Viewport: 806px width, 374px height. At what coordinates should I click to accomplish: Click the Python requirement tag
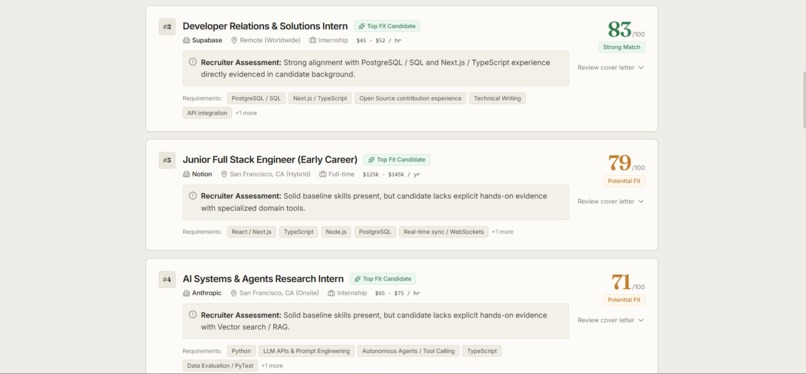point(241,351)
